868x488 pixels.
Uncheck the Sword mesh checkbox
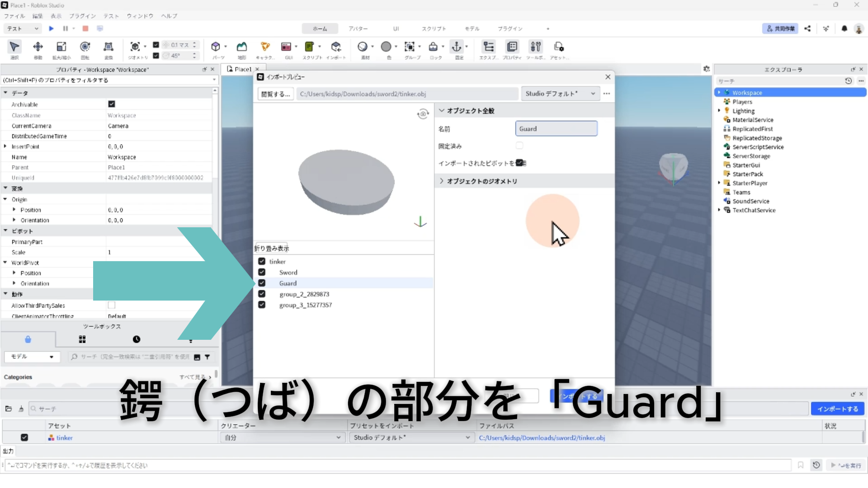262,272
